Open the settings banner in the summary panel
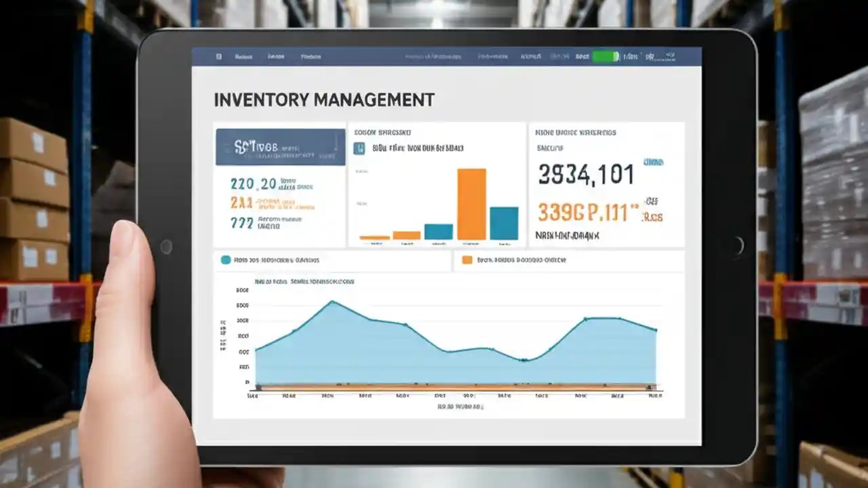This screenshot has height=488, width=868. tap(279, 146)
